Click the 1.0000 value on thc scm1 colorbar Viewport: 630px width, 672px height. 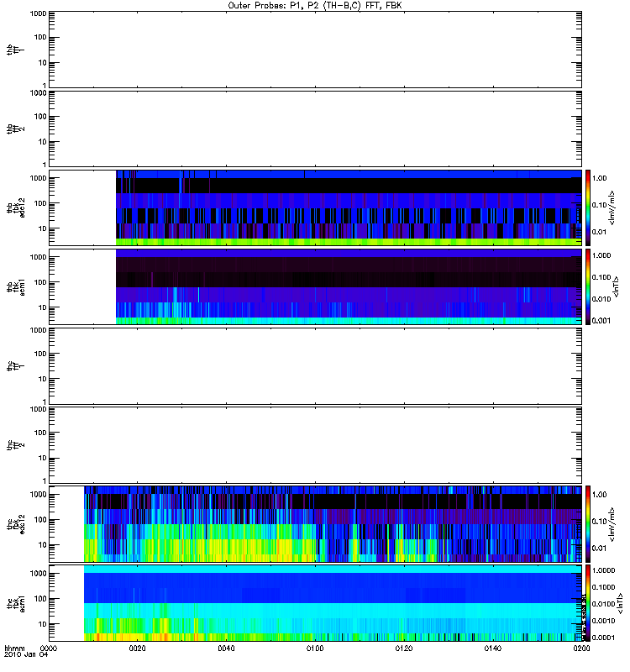pos(603,570)
